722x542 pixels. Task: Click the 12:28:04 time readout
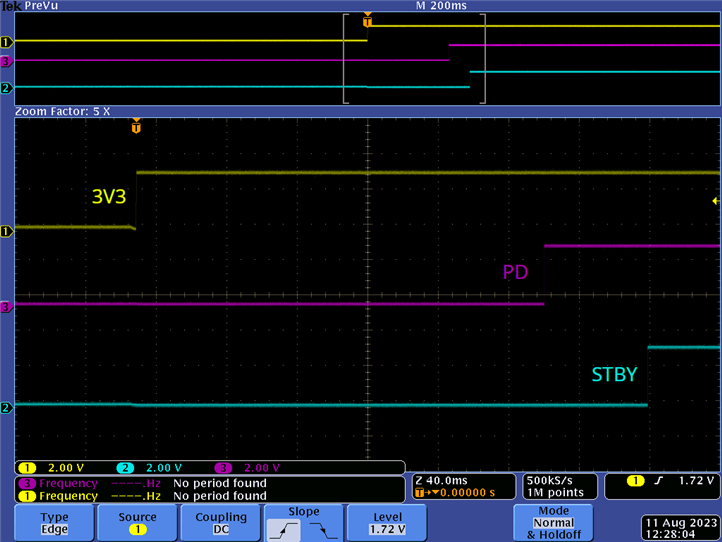[x=670, y=535]
